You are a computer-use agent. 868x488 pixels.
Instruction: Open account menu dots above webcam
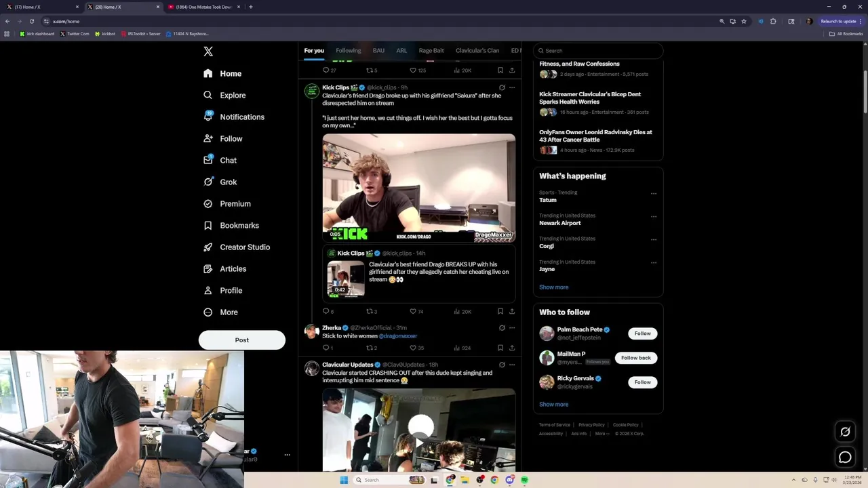[287, 455]
